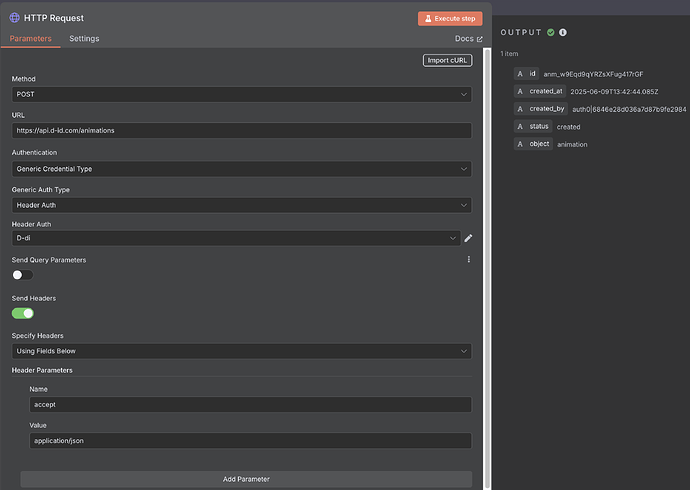Click the type icon next to object
690x490 pixels.
520,144
